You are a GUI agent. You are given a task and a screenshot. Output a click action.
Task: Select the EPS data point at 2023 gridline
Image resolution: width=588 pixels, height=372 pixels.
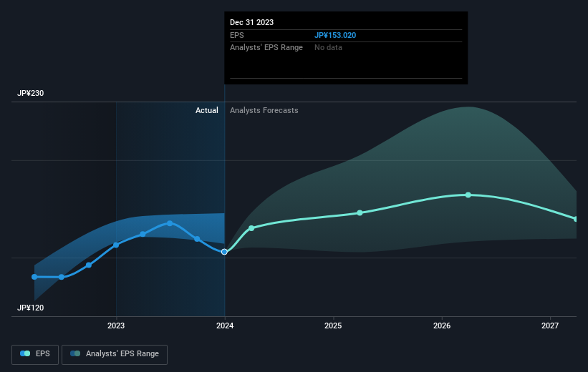click(116, 245)
